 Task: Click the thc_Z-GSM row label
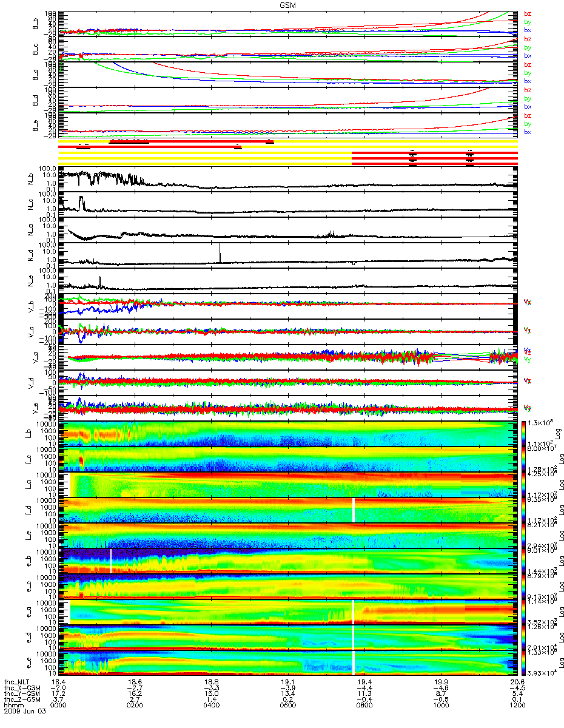pyautogui.click(x=22, y=699)
